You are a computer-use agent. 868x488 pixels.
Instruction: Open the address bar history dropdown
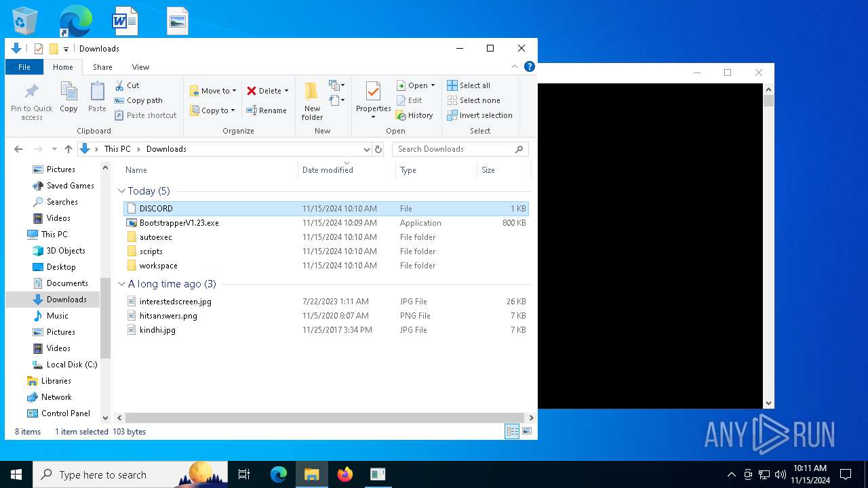pos(366,149)
